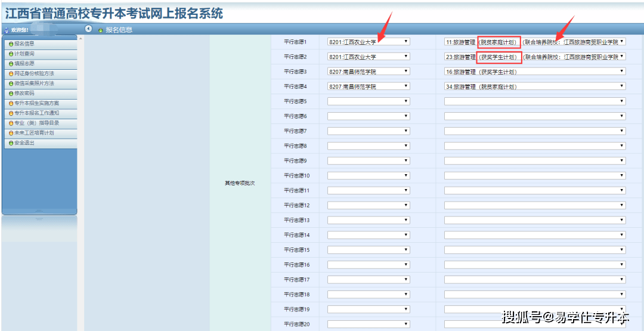Image resolution: width=644 pixels, height=331 pixels.
Task: Collapse the sidebar with the round arrow icon
Action: pos(88,29)
